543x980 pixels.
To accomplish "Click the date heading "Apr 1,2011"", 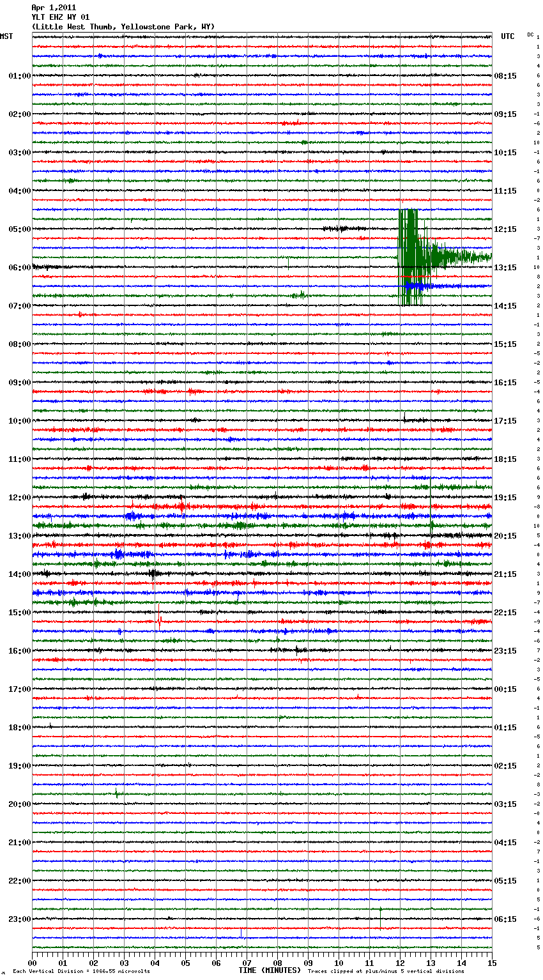I will coord(54,8).
